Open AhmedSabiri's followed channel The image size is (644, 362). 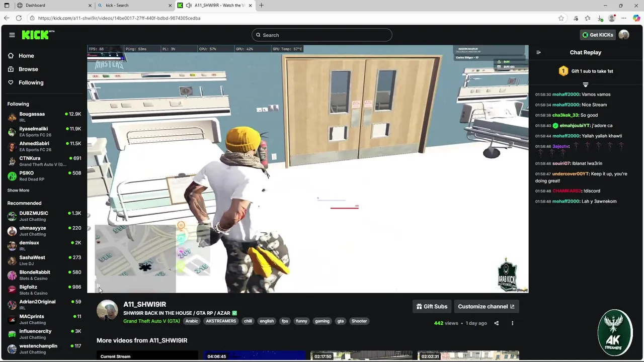44,146
